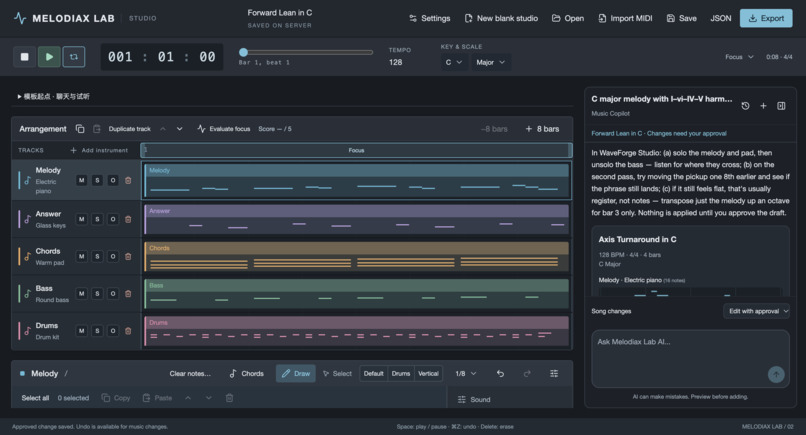Mute the Melody track
The image size is (806, 435).
(x=81, y=180)
